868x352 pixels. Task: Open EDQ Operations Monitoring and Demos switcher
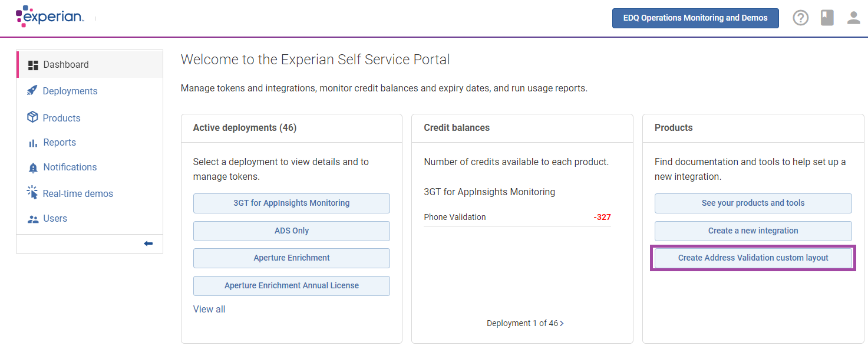(695, 18)
